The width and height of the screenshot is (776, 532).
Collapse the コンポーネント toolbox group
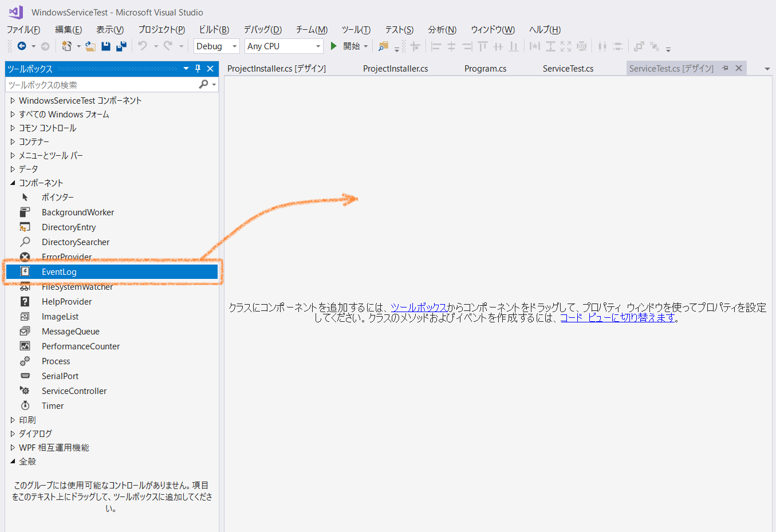pos(13,183)
